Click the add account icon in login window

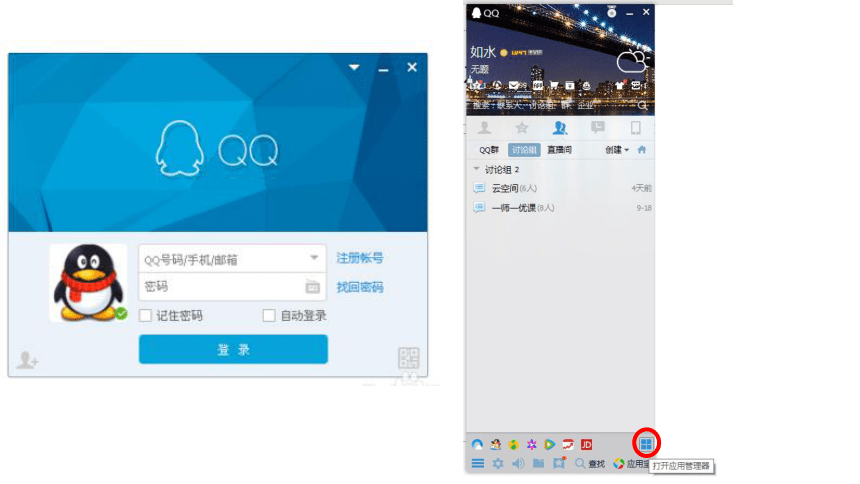(x=26, y=360)
